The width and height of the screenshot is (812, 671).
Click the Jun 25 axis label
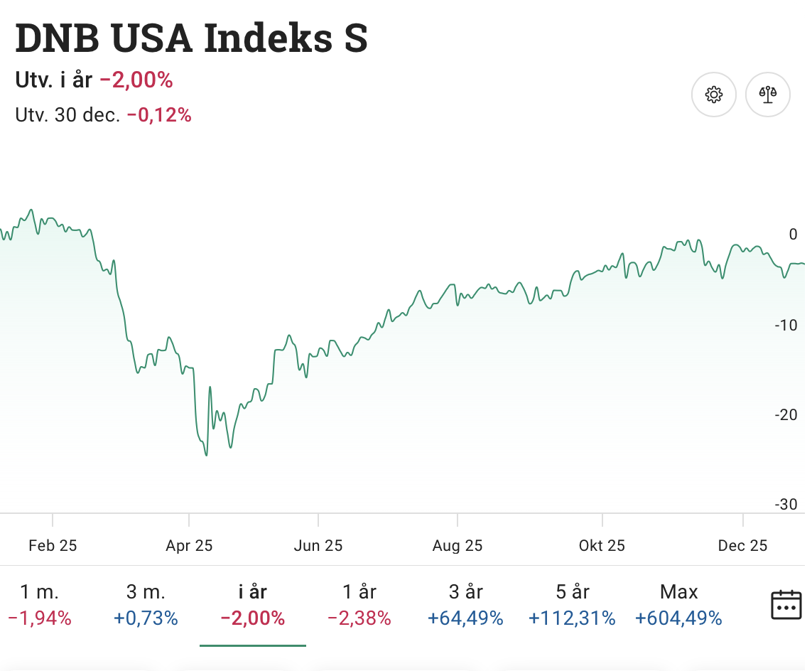coord(318,546)
